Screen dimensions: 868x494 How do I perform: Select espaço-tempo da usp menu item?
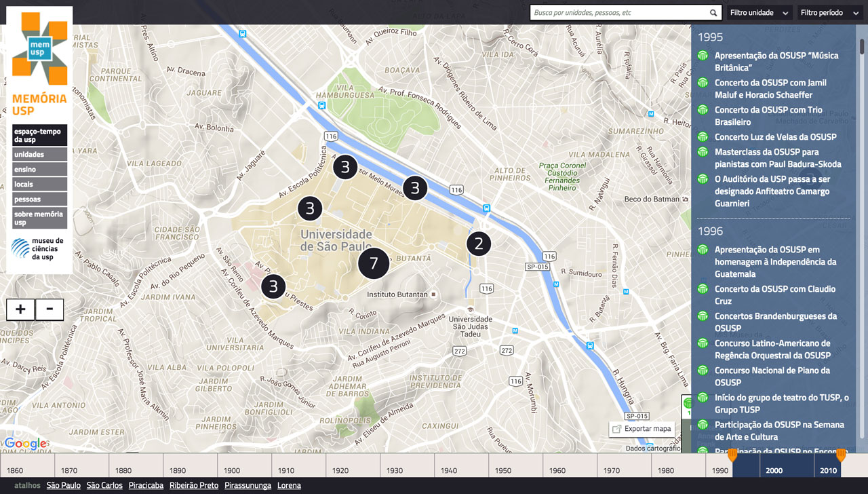[39, 136]
